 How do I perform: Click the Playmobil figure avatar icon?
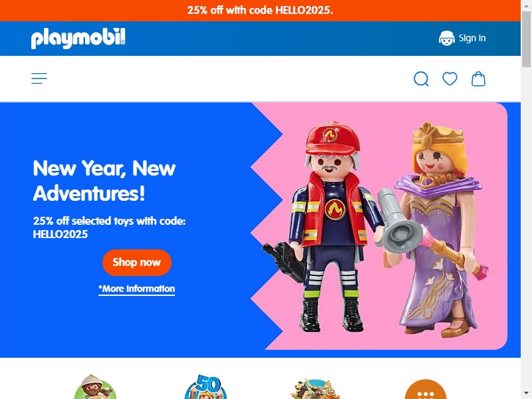(446, 38)
